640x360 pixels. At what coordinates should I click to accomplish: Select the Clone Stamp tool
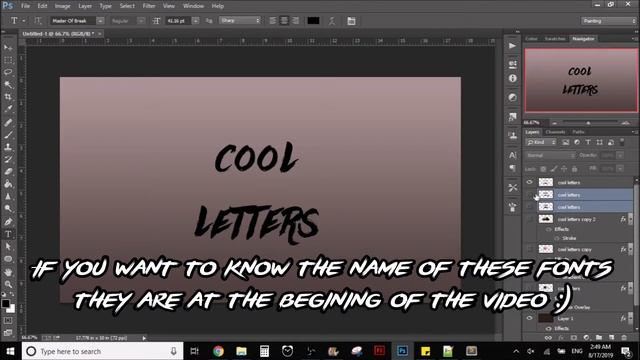point(8,147)
